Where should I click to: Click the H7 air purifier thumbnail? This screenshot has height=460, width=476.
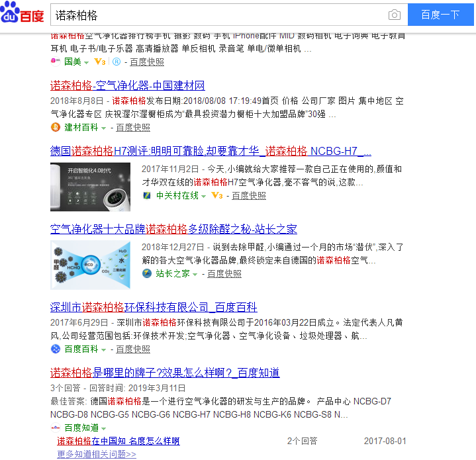[x=90, y=187]
